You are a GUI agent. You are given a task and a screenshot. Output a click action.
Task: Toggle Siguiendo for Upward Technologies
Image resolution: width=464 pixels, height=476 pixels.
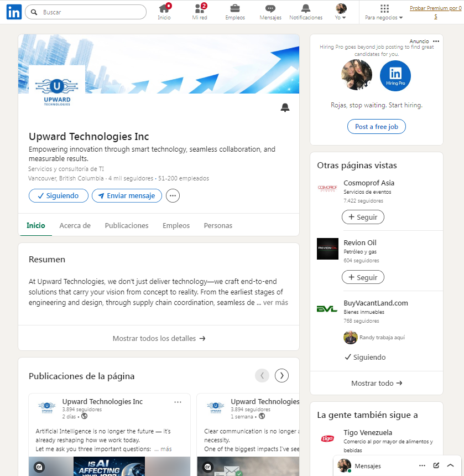tap(59, 196)
